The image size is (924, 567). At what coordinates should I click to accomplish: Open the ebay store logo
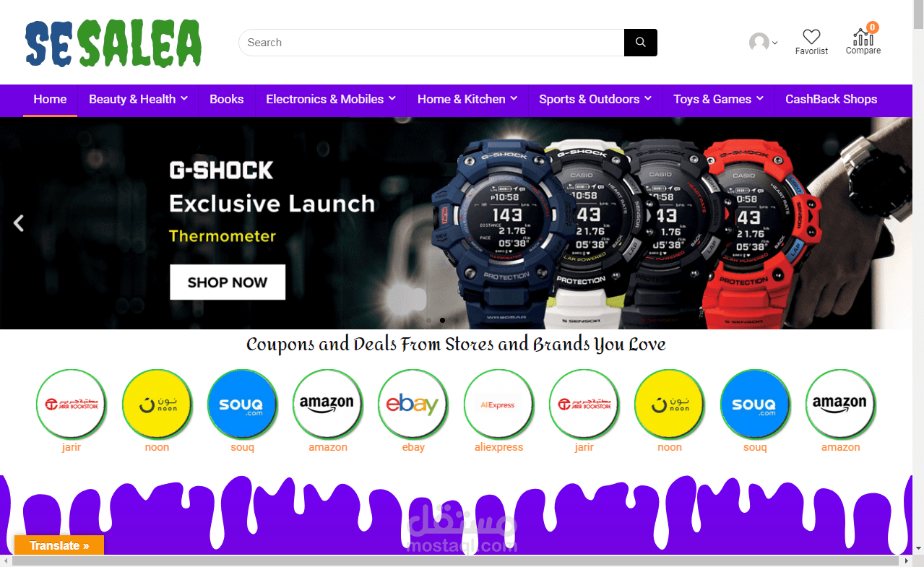(x=413, y=404)
